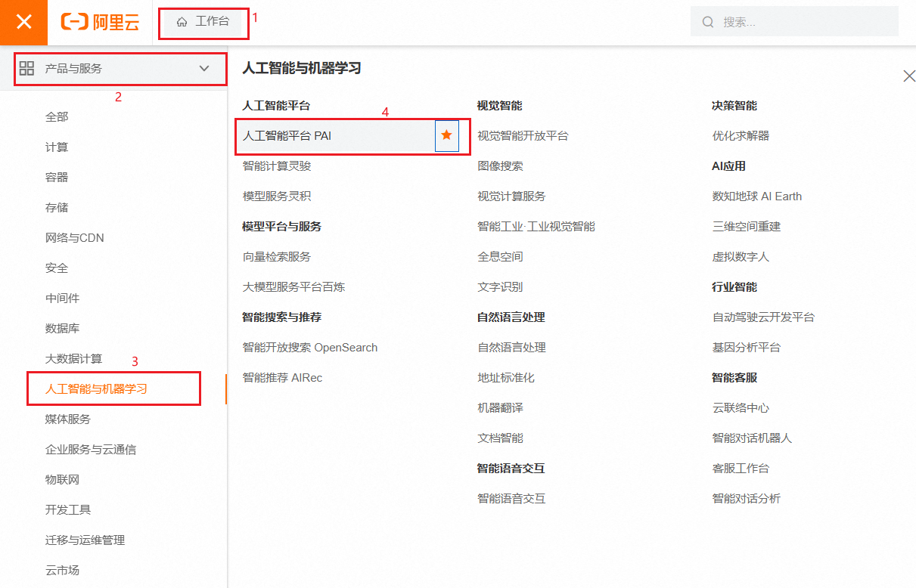The height and width of the screenshot is (588, 916).
Task: Click the search box at top right
Action: point(794,22)
